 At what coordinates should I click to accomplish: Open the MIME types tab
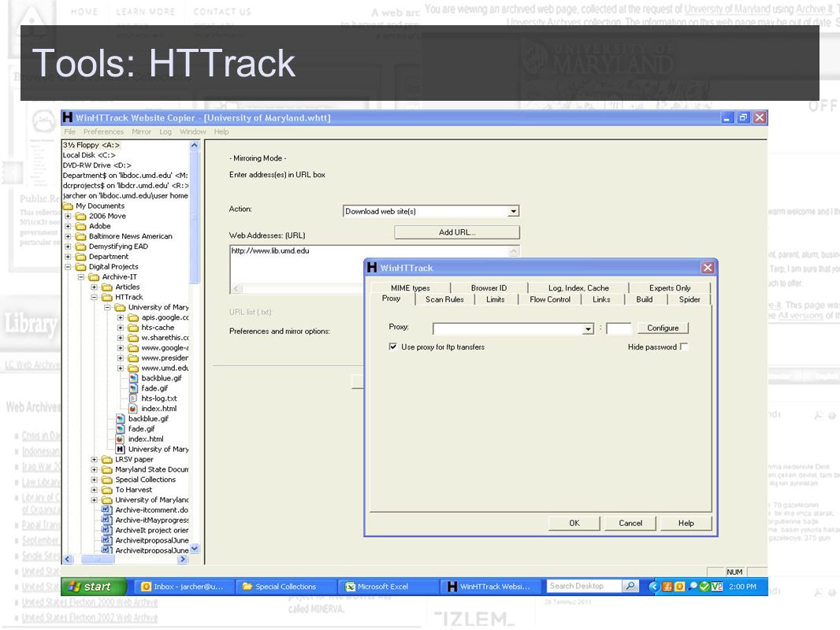[x=411, y=288]
